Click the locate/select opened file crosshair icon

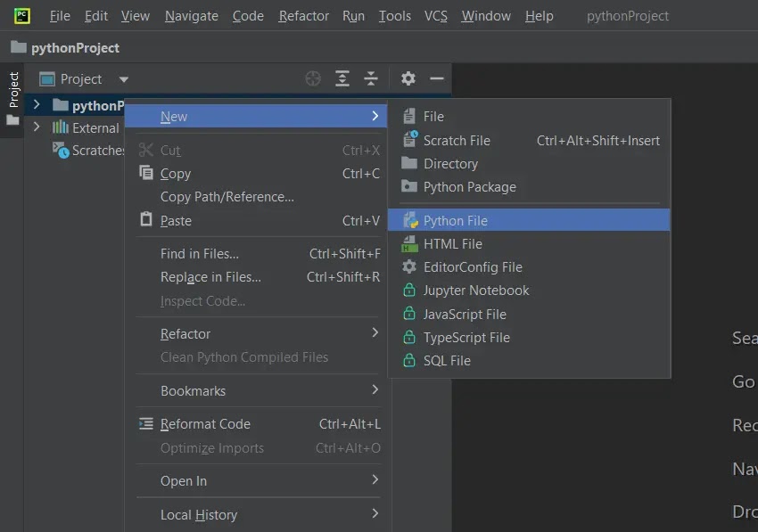tap(313, 78)
